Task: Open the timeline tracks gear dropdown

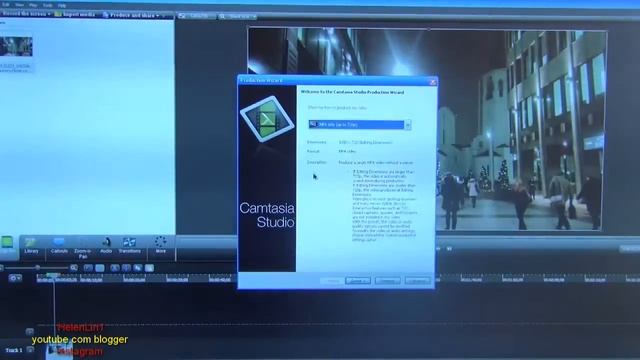Action: pos(15,278)
